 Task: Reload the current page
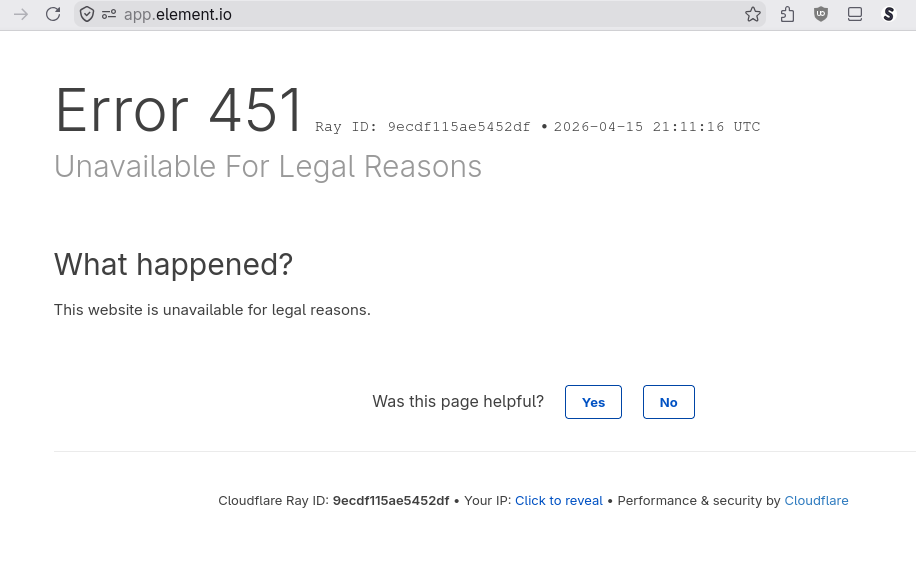pyautogui.click(x=53, y=14)
